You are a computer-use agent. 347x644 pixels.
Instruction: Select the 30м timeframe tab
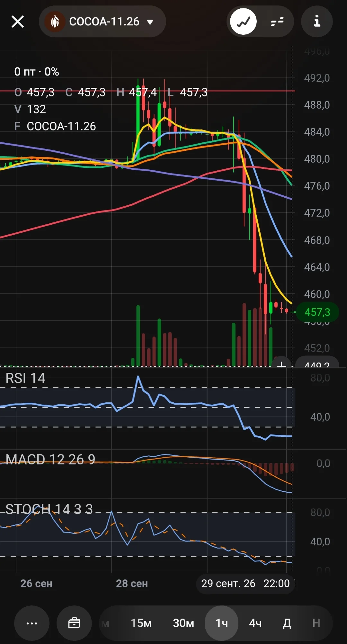[183, 623]
